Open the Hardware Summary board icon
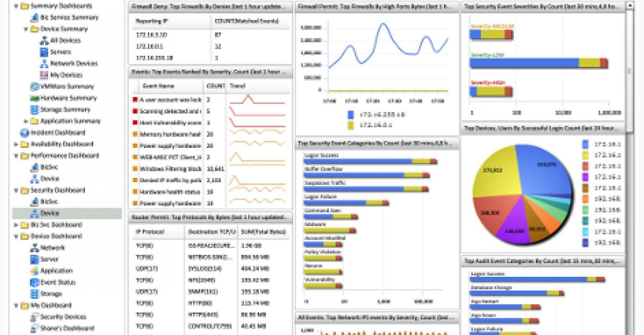 coord(35,98)
